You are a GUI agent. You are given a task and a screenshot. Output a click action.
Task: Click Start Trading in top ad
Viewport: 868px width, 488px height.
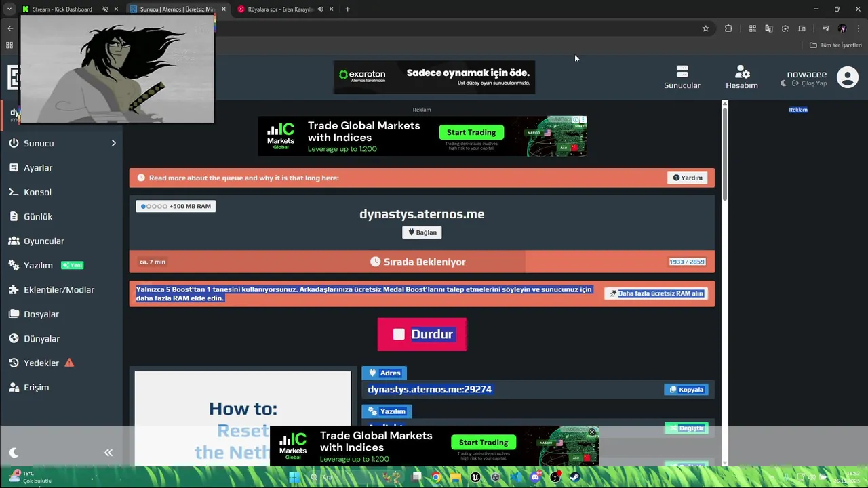(x=471, y=132)
